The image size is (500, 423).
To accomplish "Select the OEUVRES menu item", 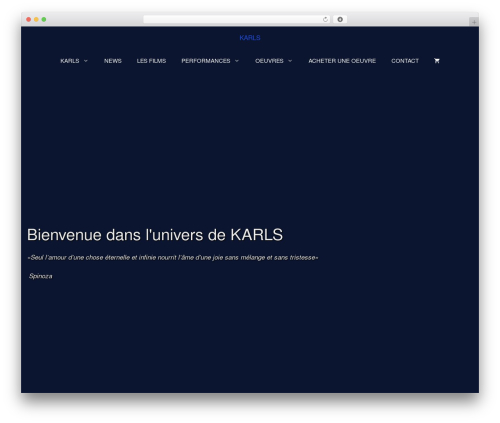I will coord(269,61).
